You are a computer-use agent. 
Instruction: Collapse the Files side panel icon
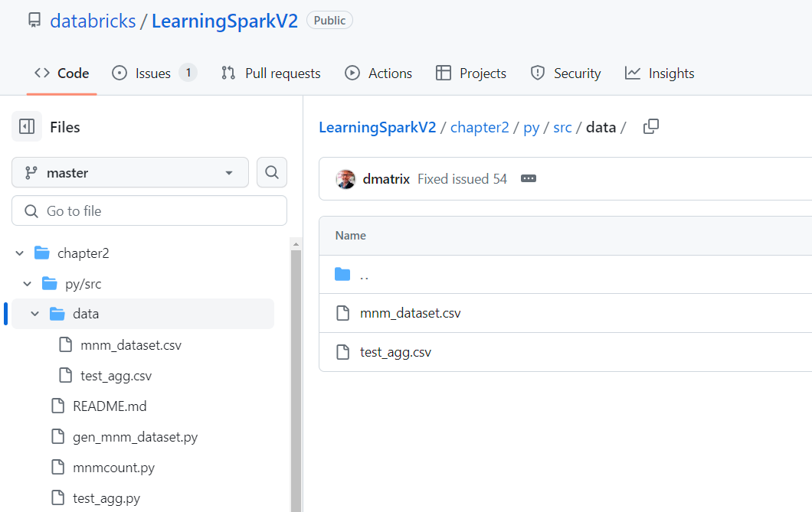pos(26,127)
